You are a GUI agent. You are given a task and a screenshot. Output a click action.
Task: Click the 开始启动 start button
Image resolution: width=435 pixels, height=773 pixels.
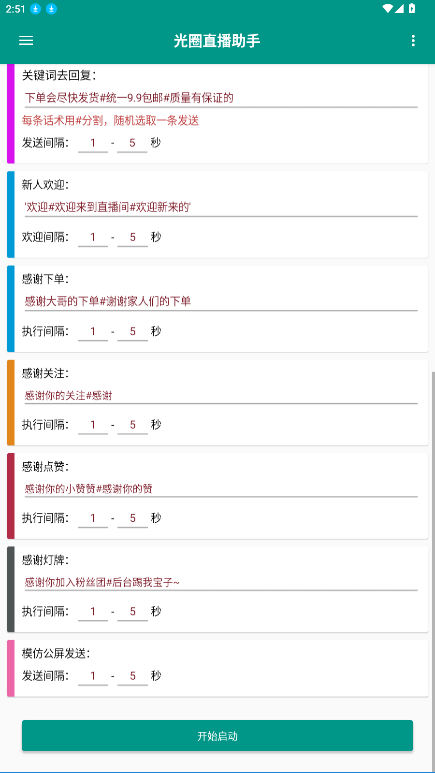(217, 736)
